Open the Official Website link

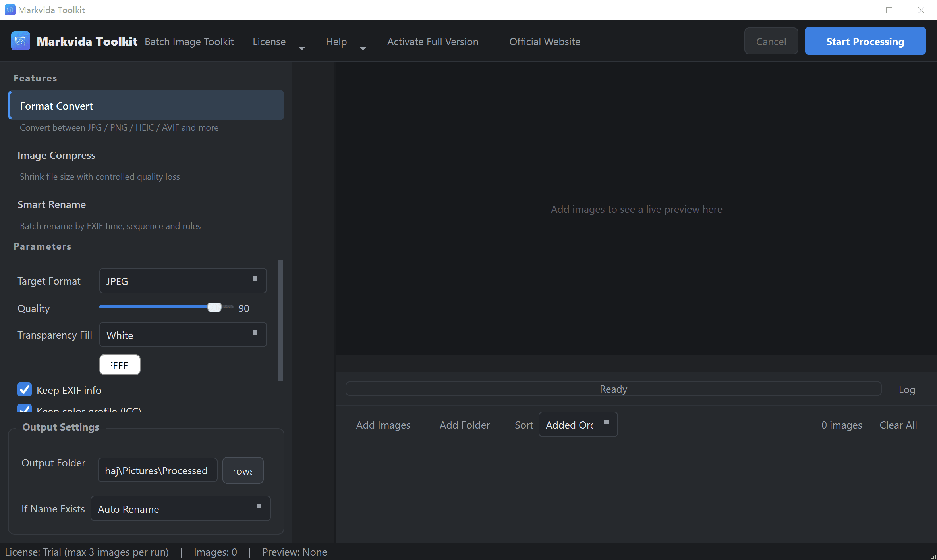pyautogui.click(x=545, y=42)
